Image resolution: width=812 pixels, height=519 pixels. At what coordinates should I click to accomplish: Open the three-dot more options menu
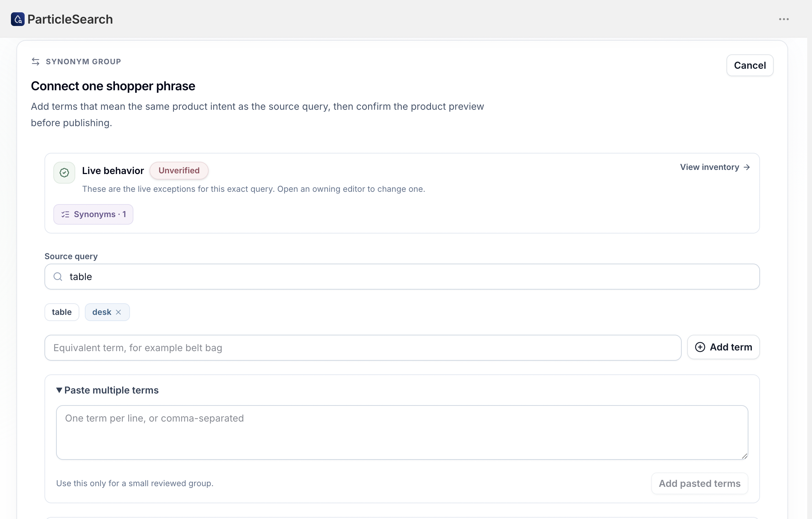click(x=784, y=19)
